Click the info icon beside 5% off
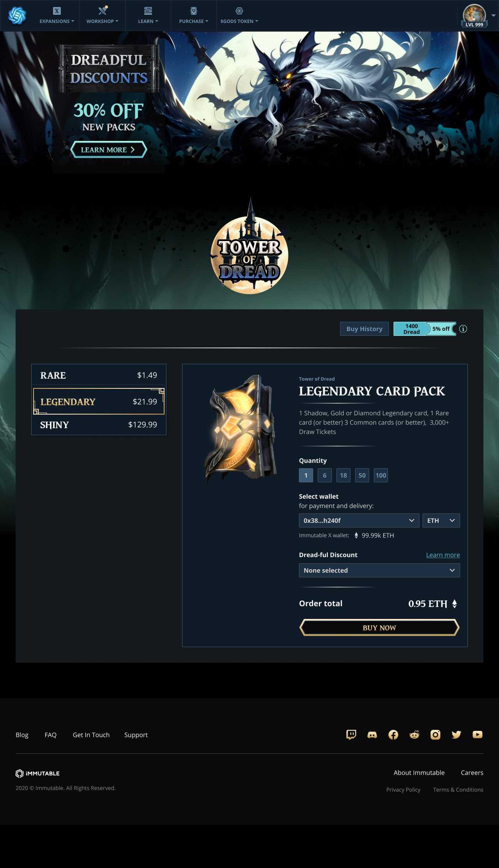This screenshot has width=499, height=868. [x=463, y=329]
